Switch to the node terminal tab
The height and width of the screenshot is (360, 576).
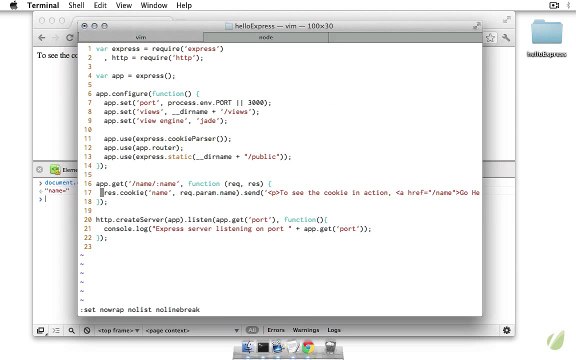[x=266, y=37]
